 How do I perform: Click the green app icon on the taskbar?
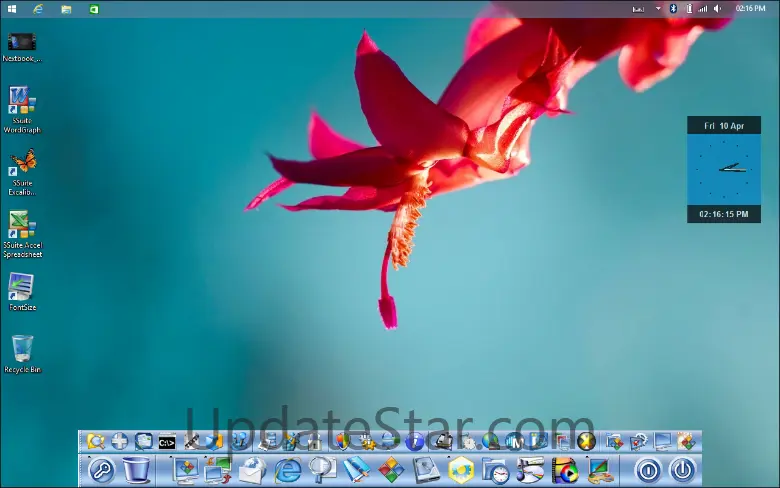pos(94,9)
